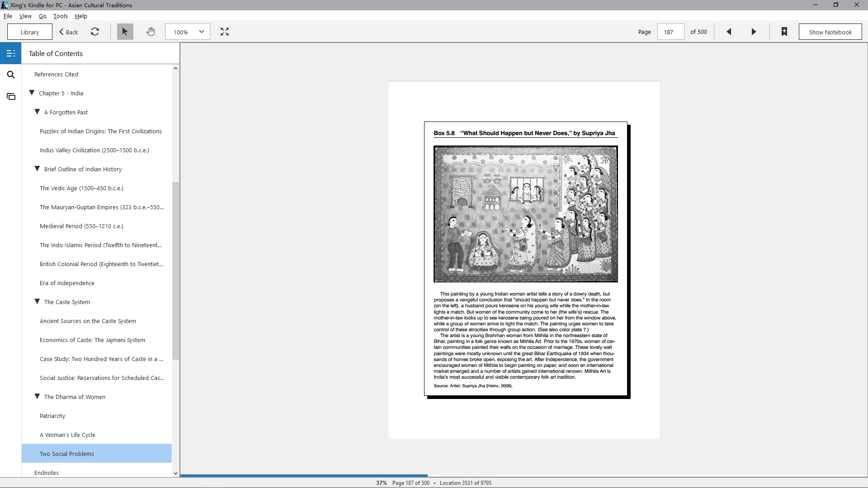This screenshot has width=868, height=488.
Task: Go to The Vedic Age section
Action: click(81, 188)
